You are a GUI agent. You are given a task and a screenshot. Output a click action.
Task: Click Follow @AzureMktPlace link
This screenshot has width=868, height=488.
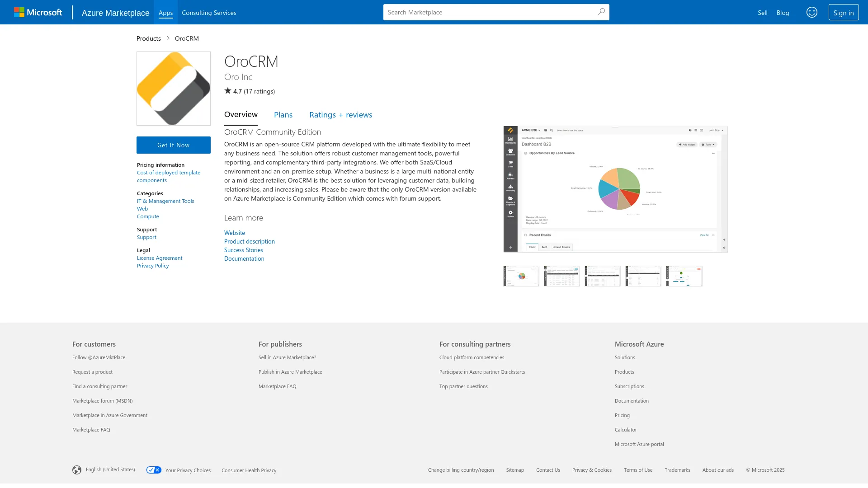[99, 357]
